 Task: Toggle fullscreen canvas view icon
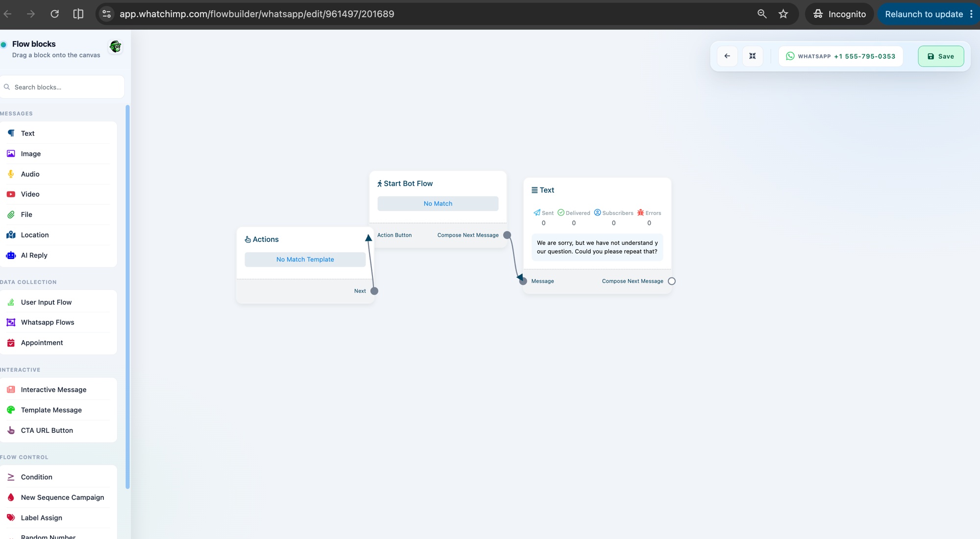(x=753, y=56)
